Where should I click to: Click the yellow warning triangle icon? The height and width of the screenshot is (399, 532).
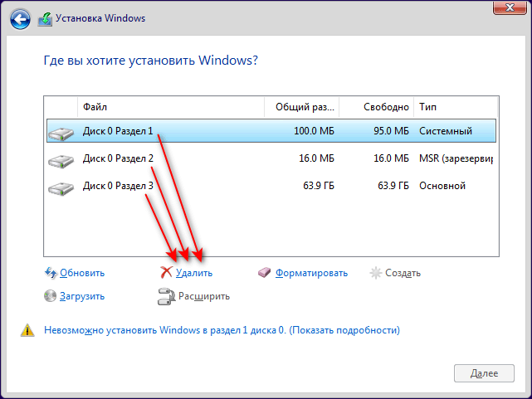click(27, 330)
